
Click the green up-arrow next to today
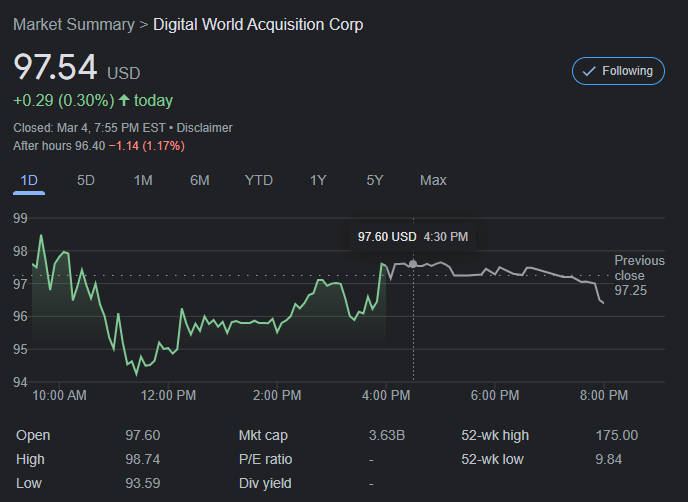(x=124, y=101)
